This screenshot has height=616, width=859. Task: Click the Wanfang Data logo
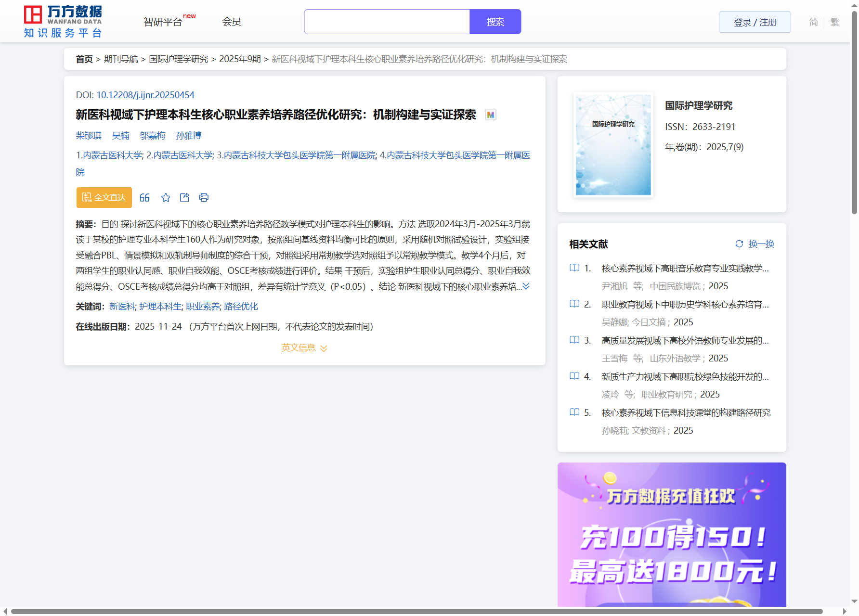click(63, 22)
